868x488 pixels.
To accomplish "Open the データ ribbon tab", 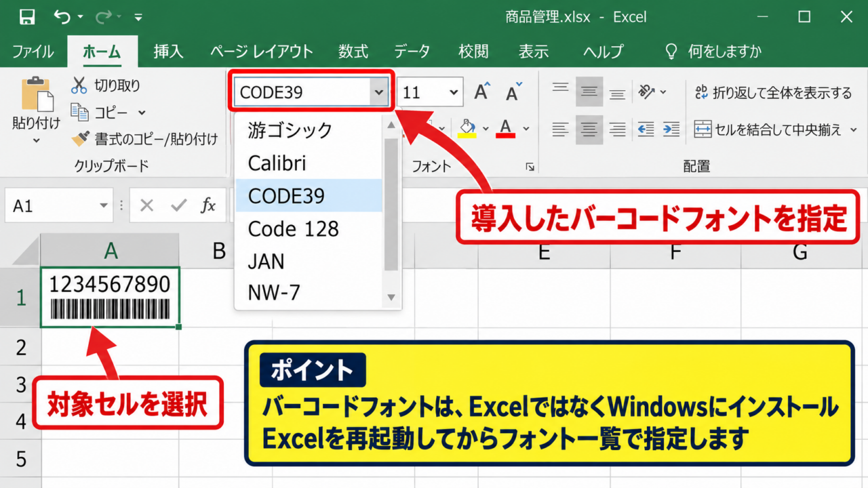I will pyautogui.click(x=412, y=51).
